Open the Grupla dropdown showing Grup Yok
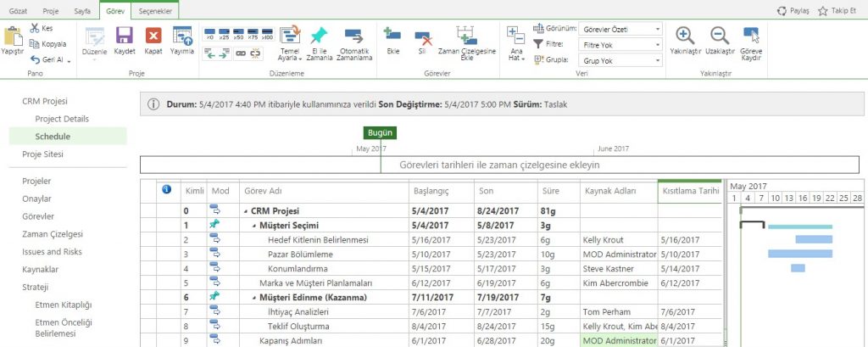Image resolution: width=868 pixels, height=347 pixels. pyautogui.click(x=620, y=60)
